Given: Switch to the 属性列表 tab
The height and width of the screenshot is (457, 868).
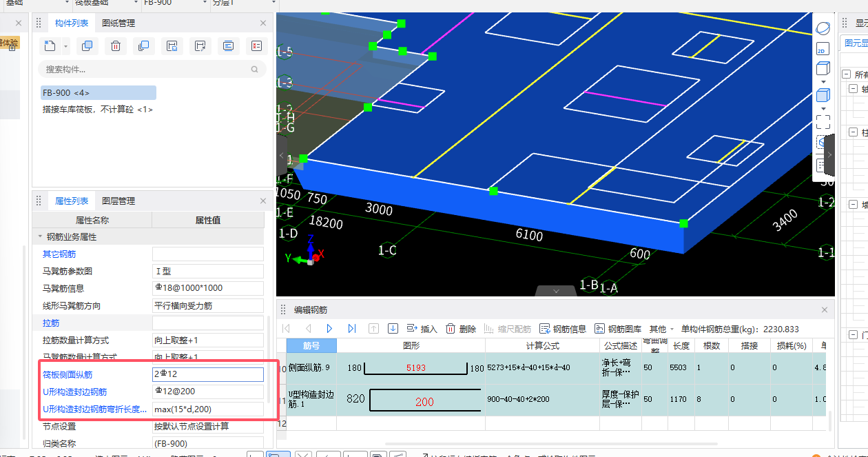Looking at the screenshot, I should pyautogui.click(x=72, y=201).
